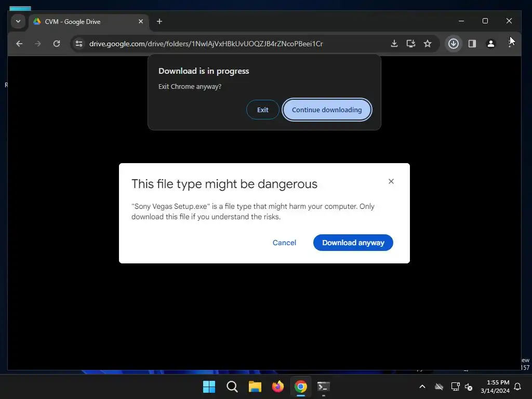Open the network status tray icon

tap(455, 387)
